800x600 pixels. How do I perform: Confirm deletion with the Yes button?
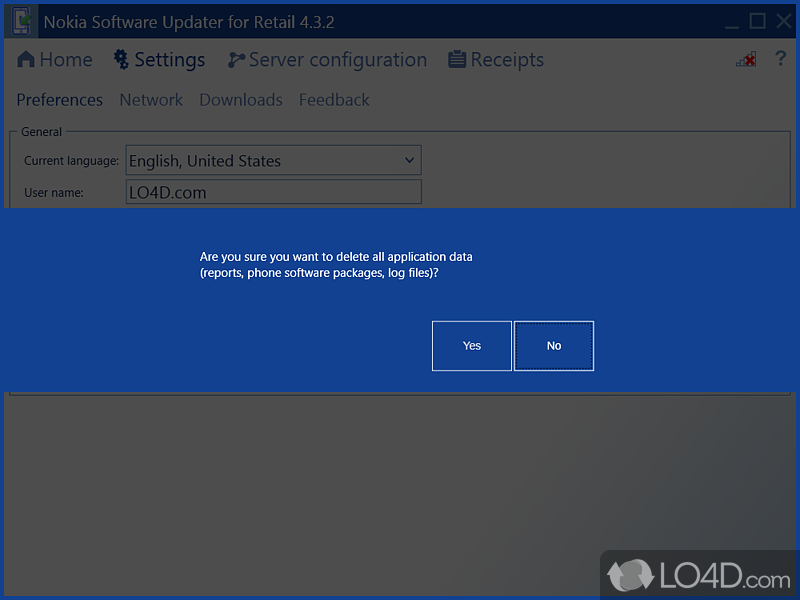click(471, 346)
